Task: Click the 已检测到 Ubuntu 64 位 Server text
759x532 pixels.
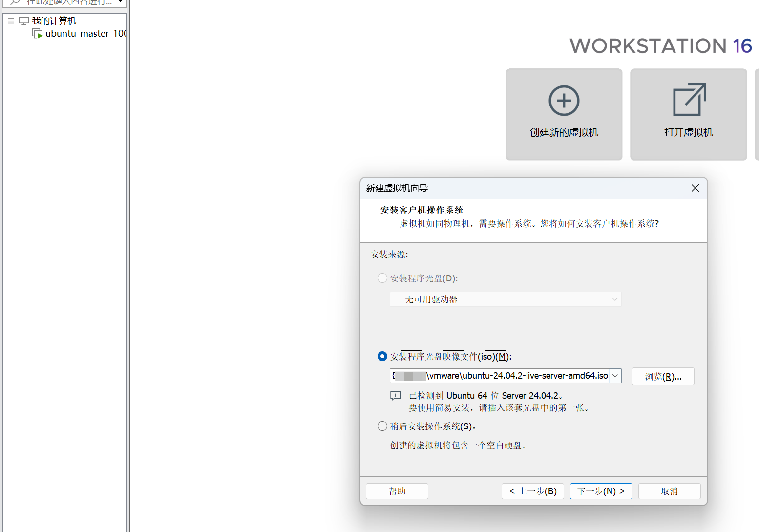Action: 486,396
